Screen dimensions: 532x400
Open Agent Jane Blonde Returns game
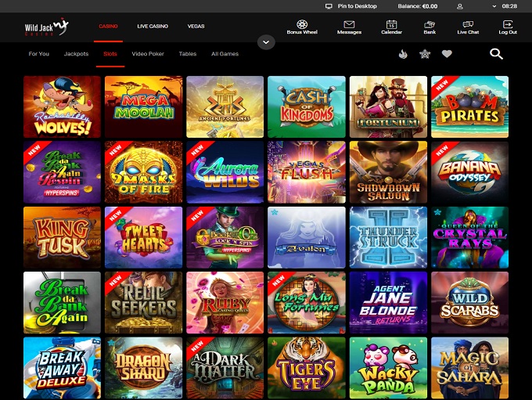click(x=388, y=303)
